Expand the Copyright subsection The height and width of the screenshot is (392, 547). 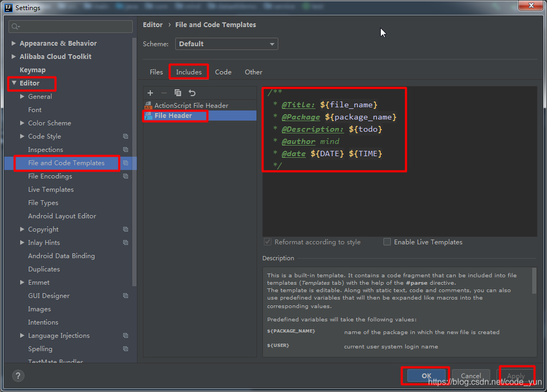pyautogui.click(x=22, y=229)
